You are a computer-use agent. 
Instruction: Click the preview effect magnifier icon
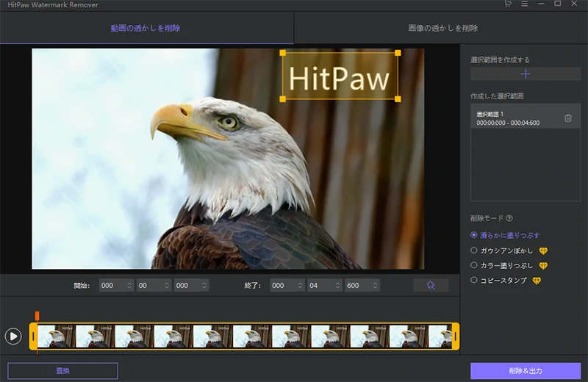pyautogui.click(x=431, y=286)
